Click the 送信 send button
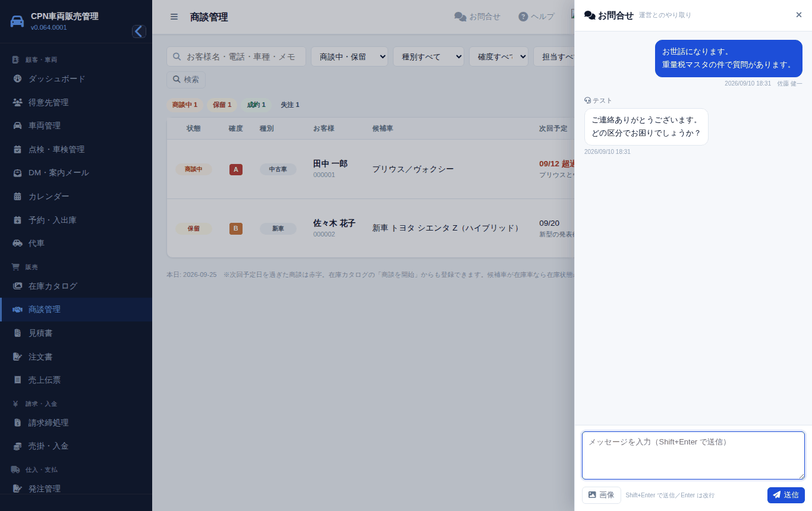Image resolution: width=812 pixels, height=511 pixels. coord(786,495)
